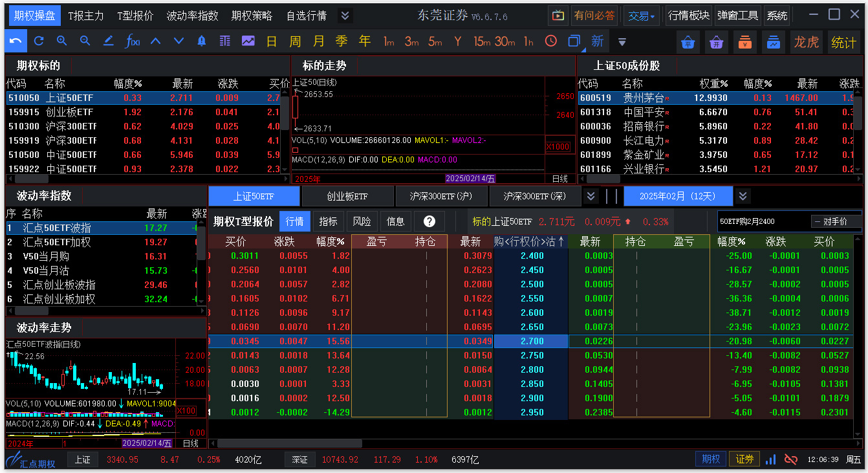This screenshot has height=473, width=868.
Task: Click the X100 unit multiplier in 波动率走势 chart
Action: 186,411
